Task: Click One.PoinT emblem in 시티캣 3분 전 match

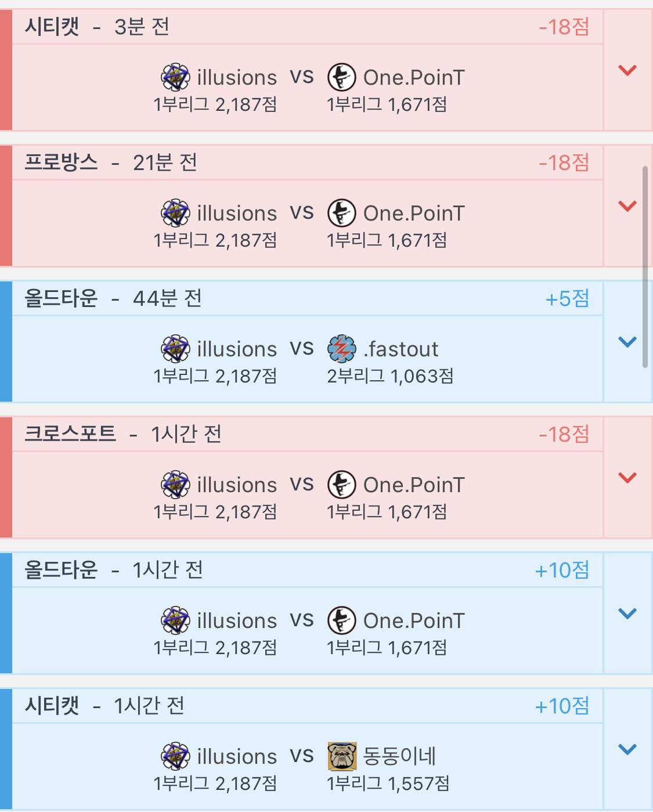Action: click(x=342, y=77)
